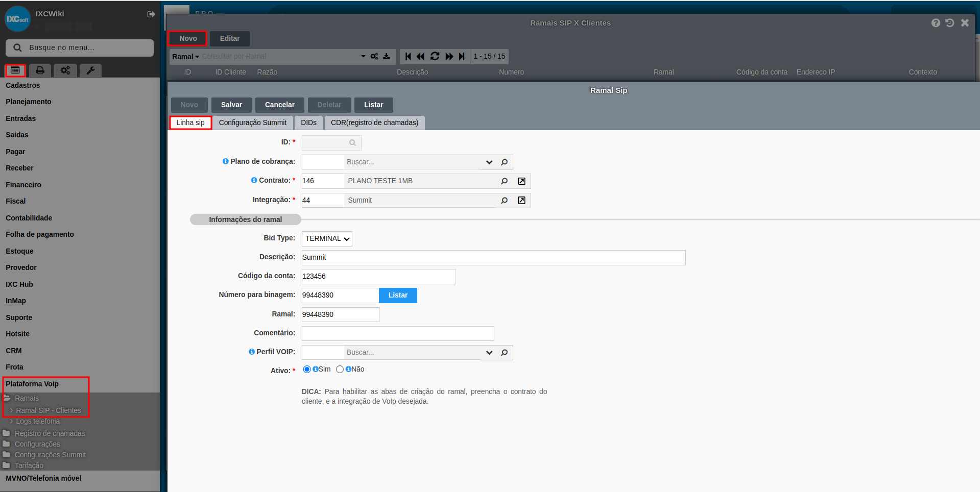Switch to Linha sip tab

click(x=190, y=122)
